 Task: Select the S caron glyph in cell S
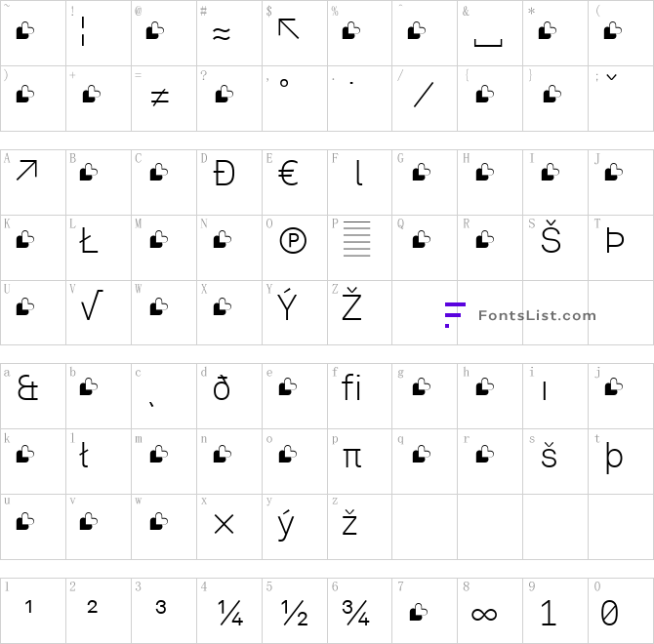click(x=551, y=237)
